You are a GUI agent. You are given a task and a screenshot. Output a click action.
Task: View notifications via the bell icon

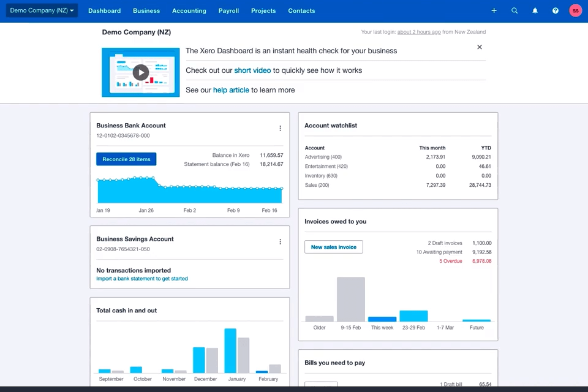coord(535,10)
